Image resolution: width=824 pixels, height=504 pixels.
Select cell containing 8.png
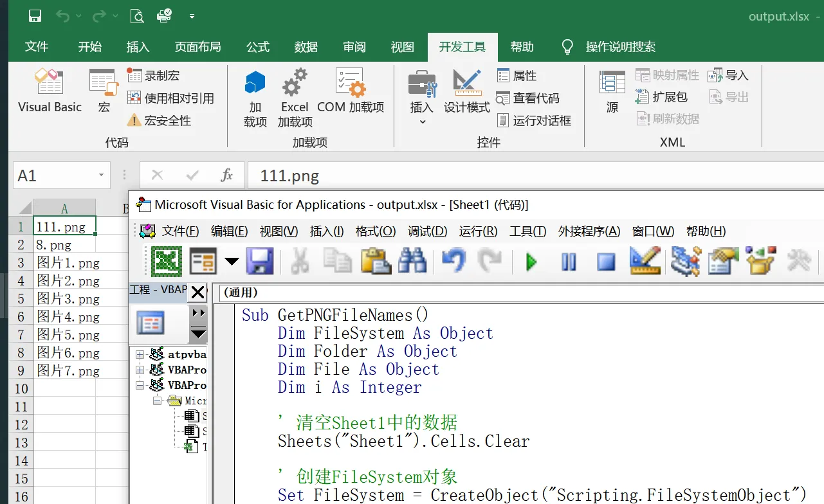[64, 245]
